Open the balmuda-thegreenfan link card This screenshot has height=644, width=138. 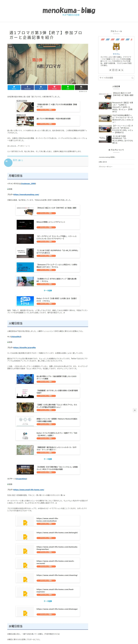coord(48,549)
